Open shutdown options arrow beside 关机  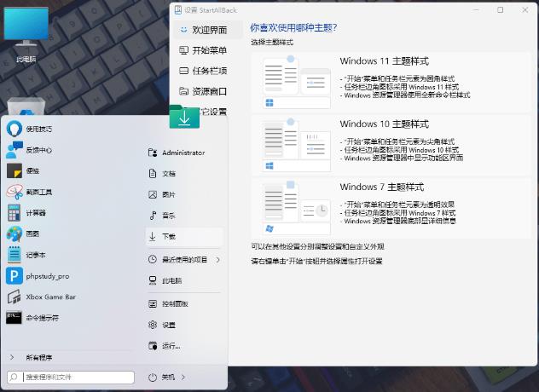(x=183, y=378)
